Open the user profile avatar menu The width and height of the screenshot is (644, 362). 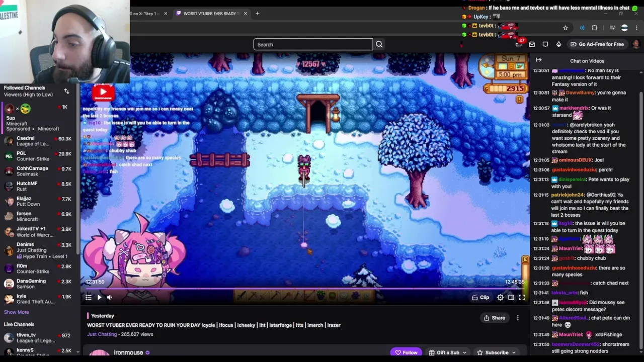click(636, 44)
